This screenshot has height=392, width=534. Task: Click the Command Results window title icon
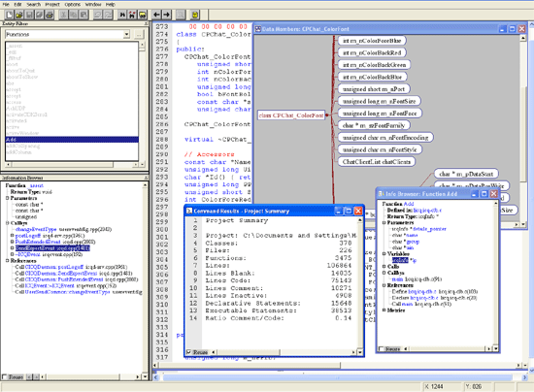pyautogui.click(x=189, y=211)
